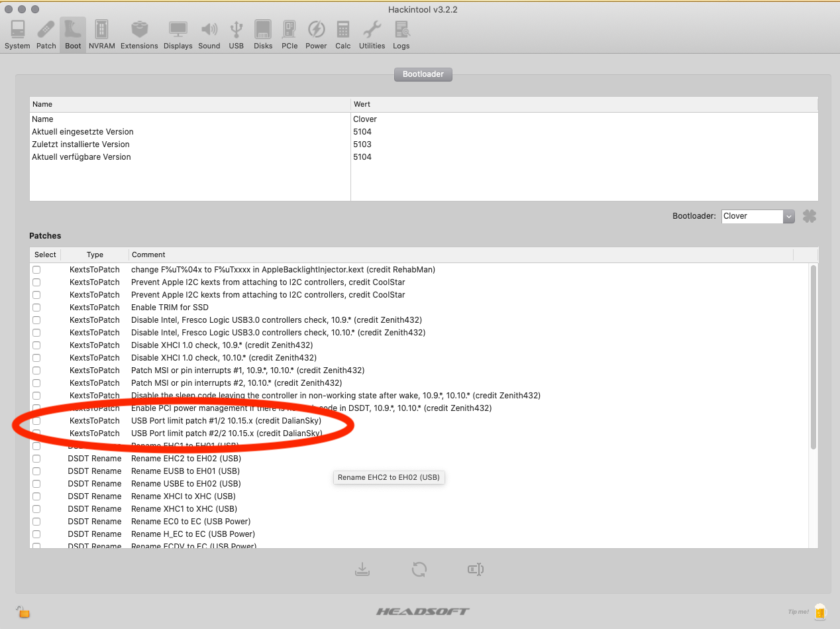The height and width of the screenshot is (629, 840).
Task: Open the PCIe toolbar section
Action: click(289, 35)
